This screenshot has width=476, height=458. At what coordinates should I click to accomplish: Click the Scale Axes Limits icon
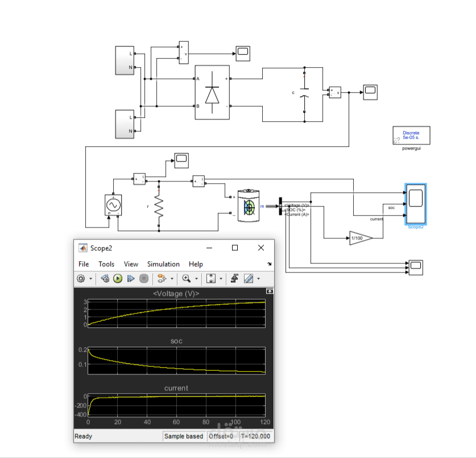pos(210,279)
